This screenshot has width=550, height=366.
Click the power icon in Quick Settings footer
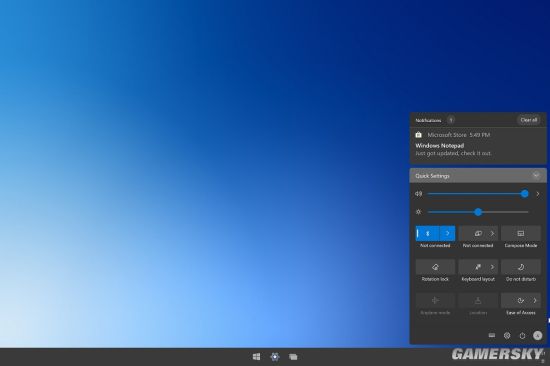tap(522, 336)
